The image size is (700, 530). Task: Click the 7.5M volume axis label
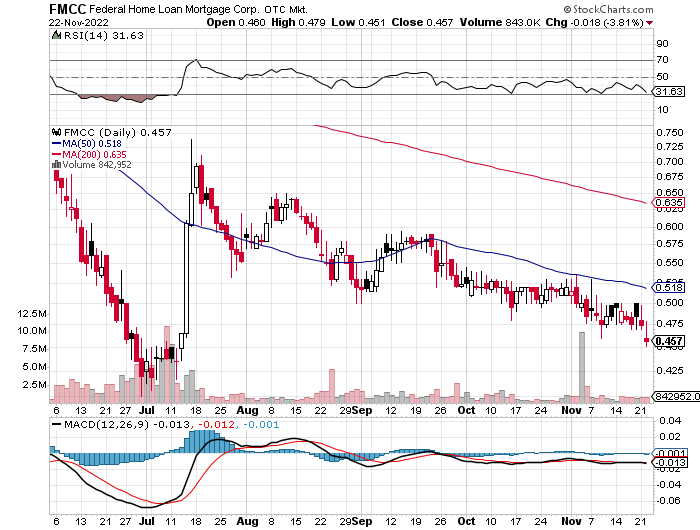click(34, 349)
